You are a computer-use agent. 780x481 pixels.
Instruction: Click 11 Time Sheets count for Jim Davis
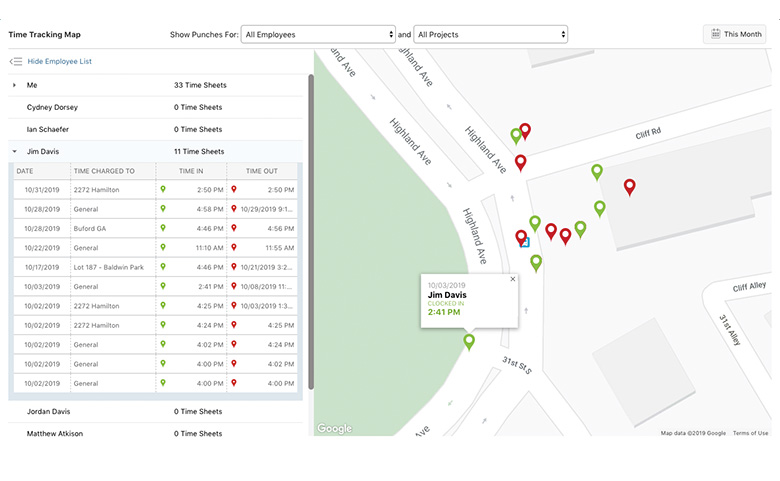(x=199, y=151)
